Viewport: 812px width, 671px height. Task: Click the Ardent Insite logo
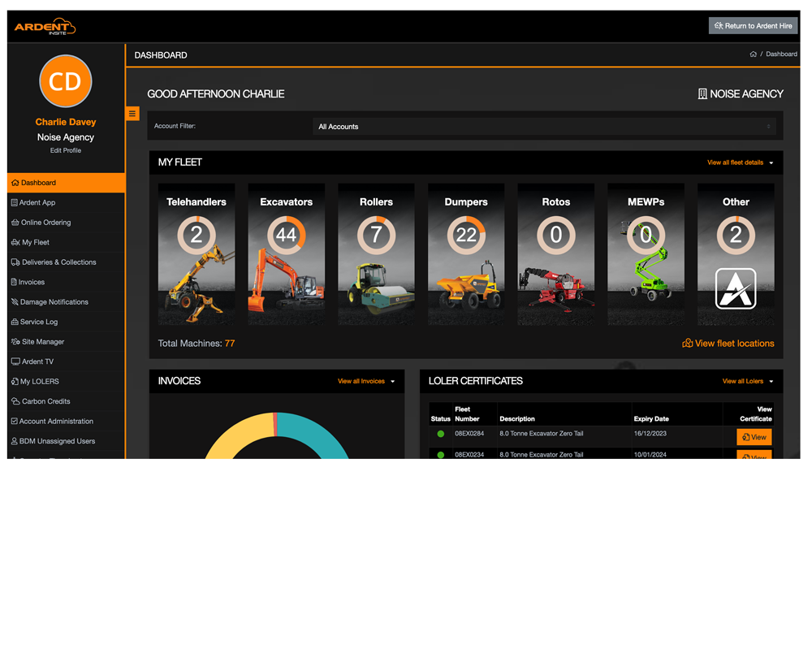[x=45, y=27]
